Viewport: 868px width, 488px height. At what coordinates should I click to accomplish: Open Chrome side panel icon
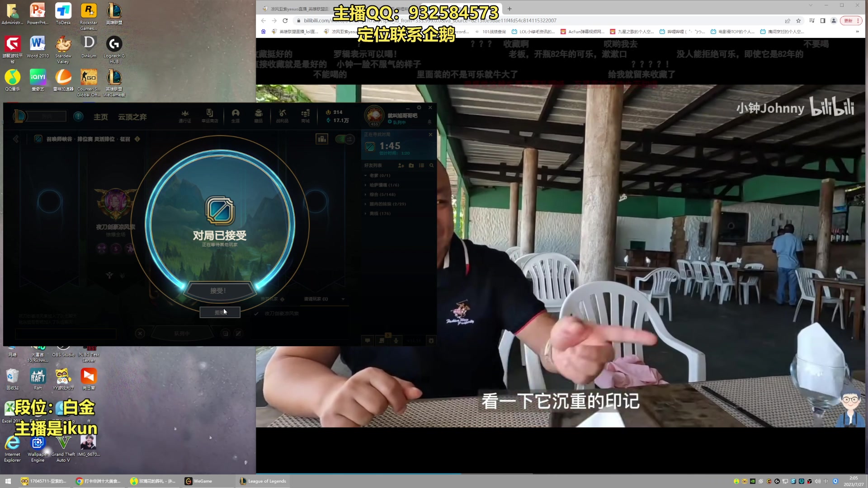pyautogui.click(x=823, y=21)
